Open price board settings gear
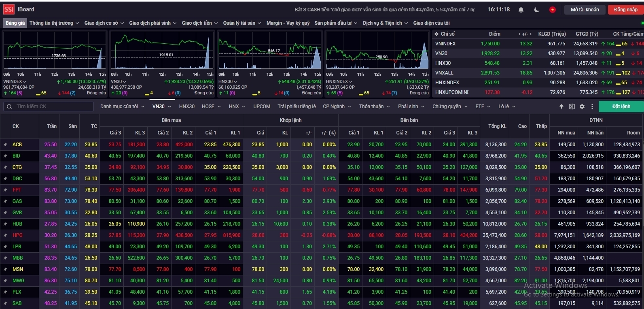The height and width of the screenshot is (309, 644). click(x=582, y=107)
